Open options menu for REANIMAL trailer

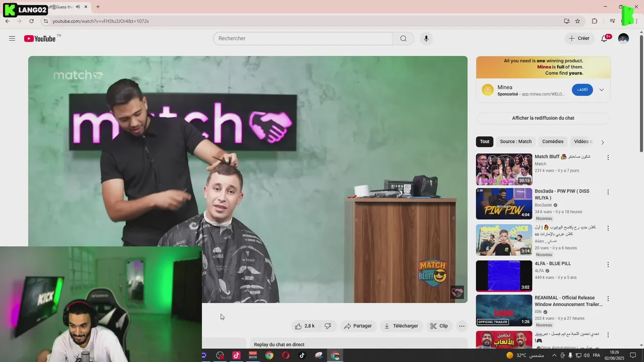pyautogui.click(x=608, y=299)
